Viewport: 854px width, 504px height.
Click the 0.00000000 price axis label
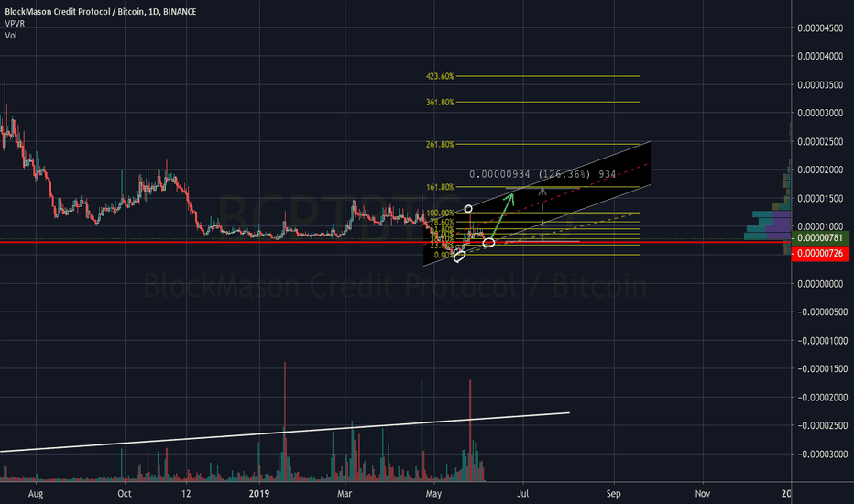click(820, 284)
